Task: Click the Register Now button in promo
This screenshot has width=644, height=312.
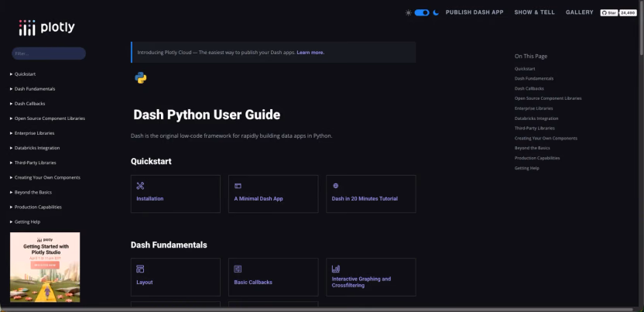Action: (45, 266)
